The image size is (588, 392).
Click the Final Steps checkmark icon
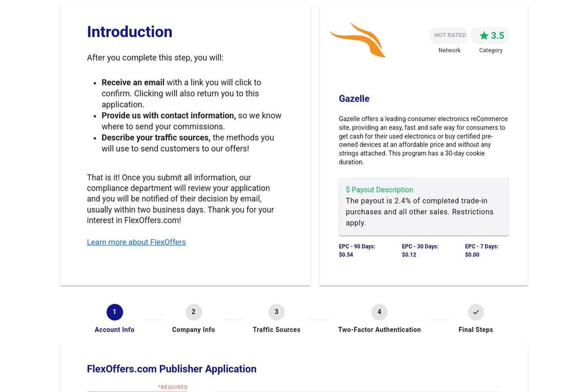(x=476, y=312)
